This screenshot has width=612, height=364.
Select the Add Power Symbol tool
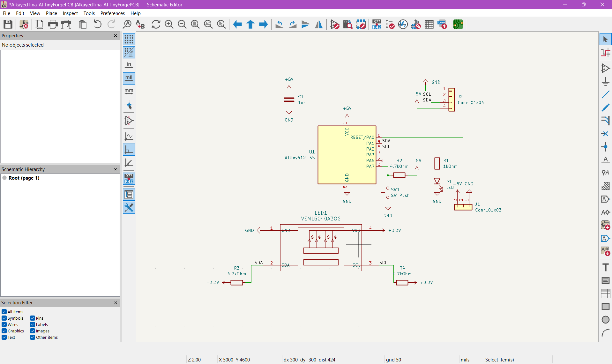tap(605, 82)
